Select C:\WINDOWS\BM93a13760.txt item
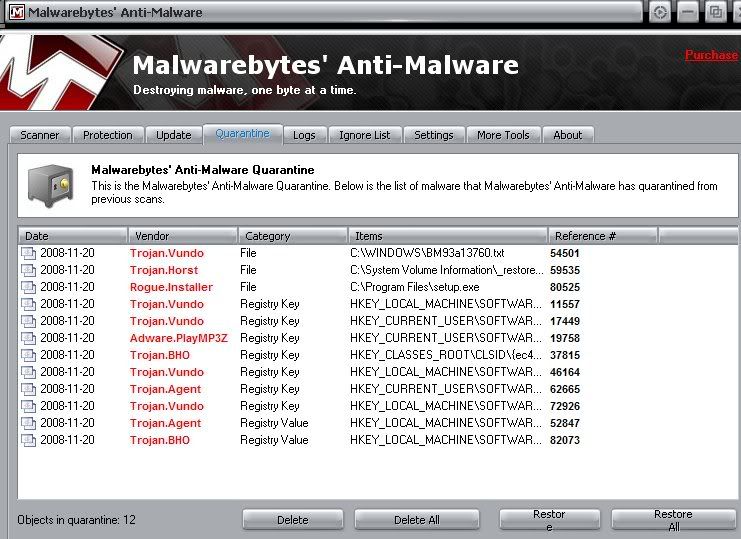The width and height of the screenshot is (741, 539). [x=427, y=253]
